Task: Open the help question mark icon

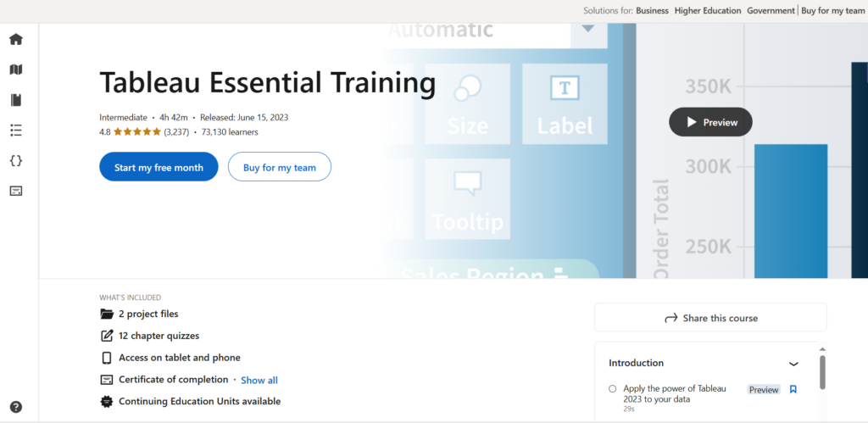Action: (x=16, y=407)
